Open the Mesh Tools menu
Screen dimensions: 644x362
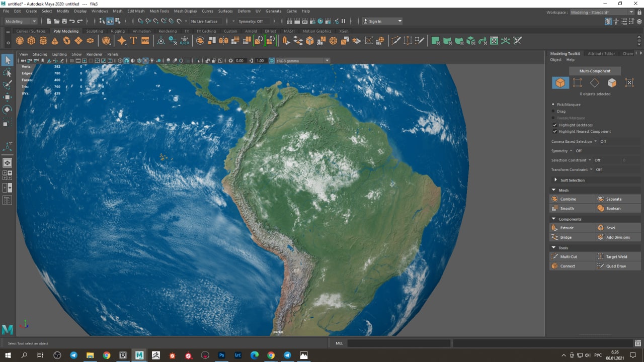(x=159, y=11)
